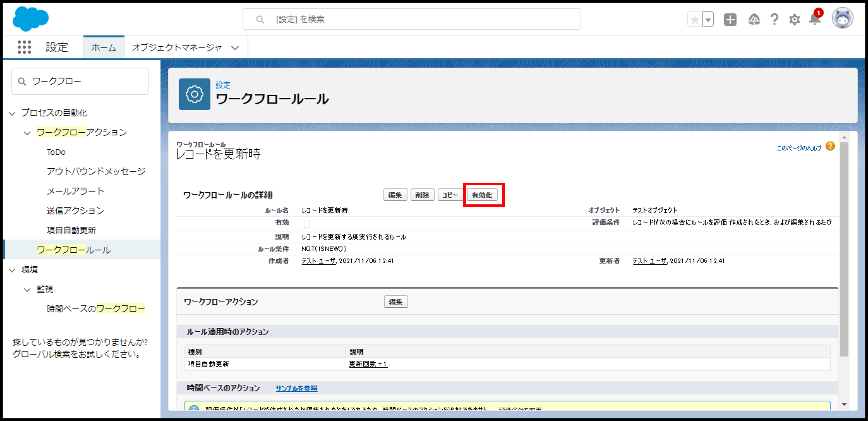Screen dimensions: 868x421
Task: Switch to the ホーム tab
Action: [x=104, y=48]
